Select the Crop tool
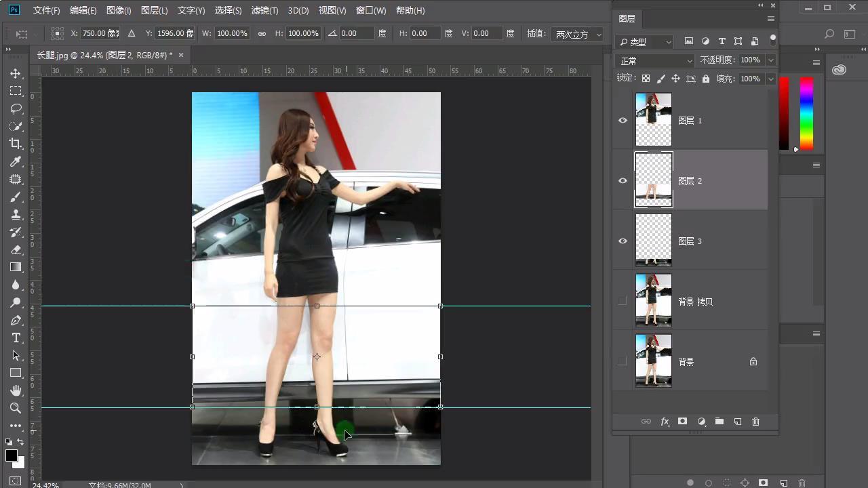Screen dimensions: 868x488 (x=16, y=144)
